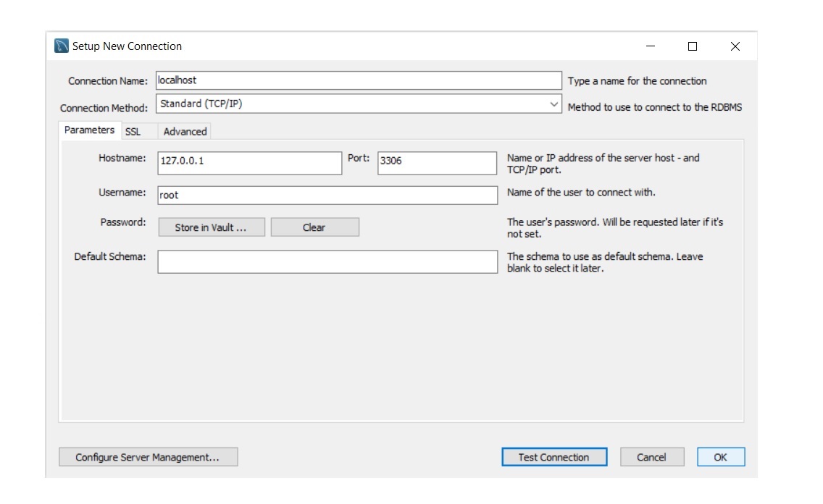Click the MySQL Workbench dolphin title icon

coord(62,46)
